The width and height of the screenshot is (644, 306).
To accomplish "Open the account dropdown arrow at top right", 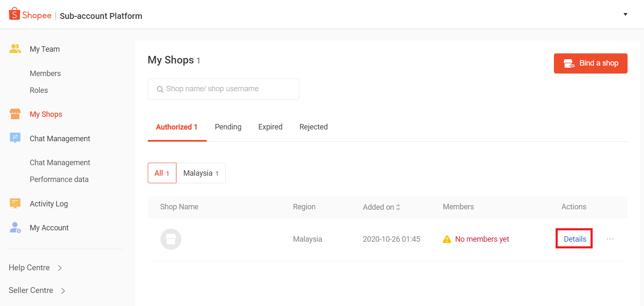I will tap(625, 14).
